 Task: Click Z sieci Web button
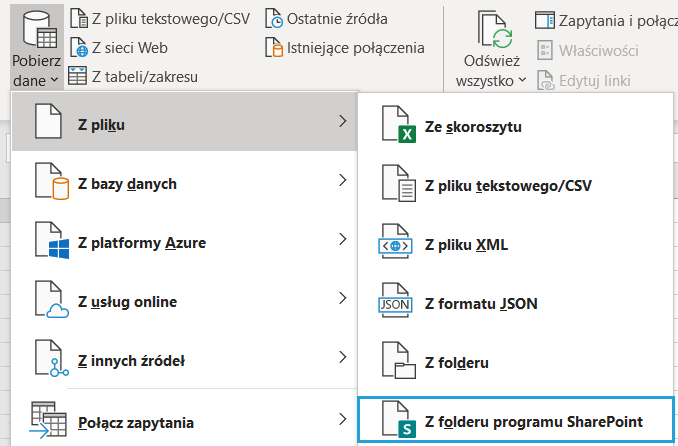[x=119, y=47]
